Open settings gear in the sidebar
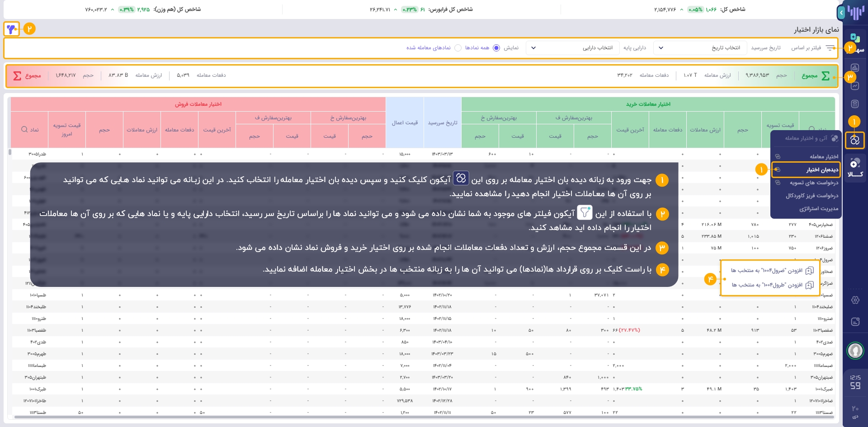868x427 pixels. tap(855, 300)
